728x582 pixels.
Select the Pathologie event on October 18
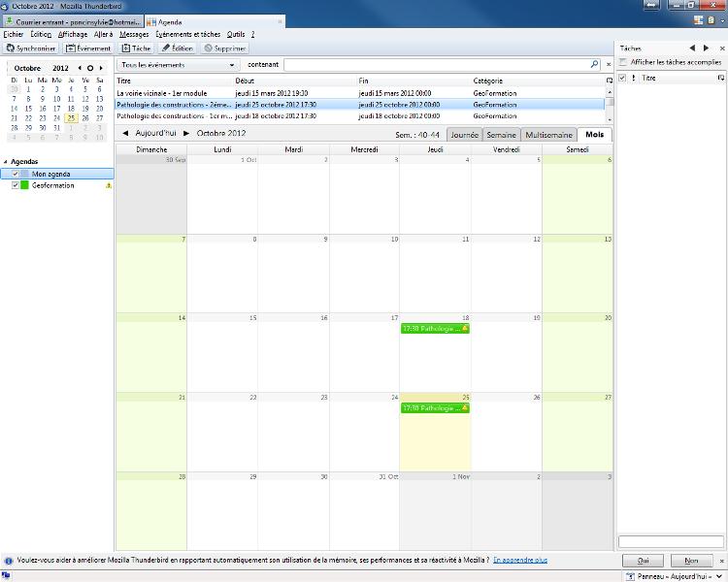(435, 329)
